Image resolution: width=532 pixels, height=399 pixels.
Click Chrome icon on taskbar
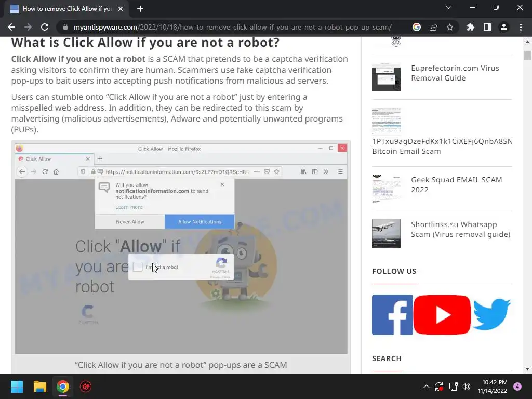[63, 387]
